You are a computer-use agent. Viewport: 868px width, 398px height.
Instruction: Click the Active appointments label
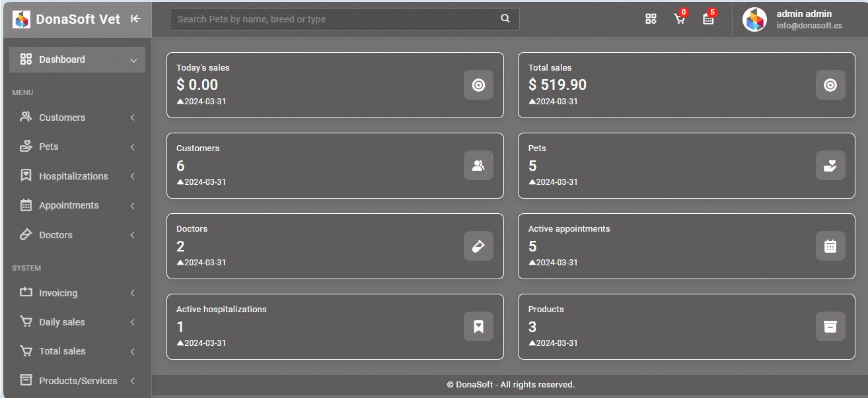pos(569,229)
